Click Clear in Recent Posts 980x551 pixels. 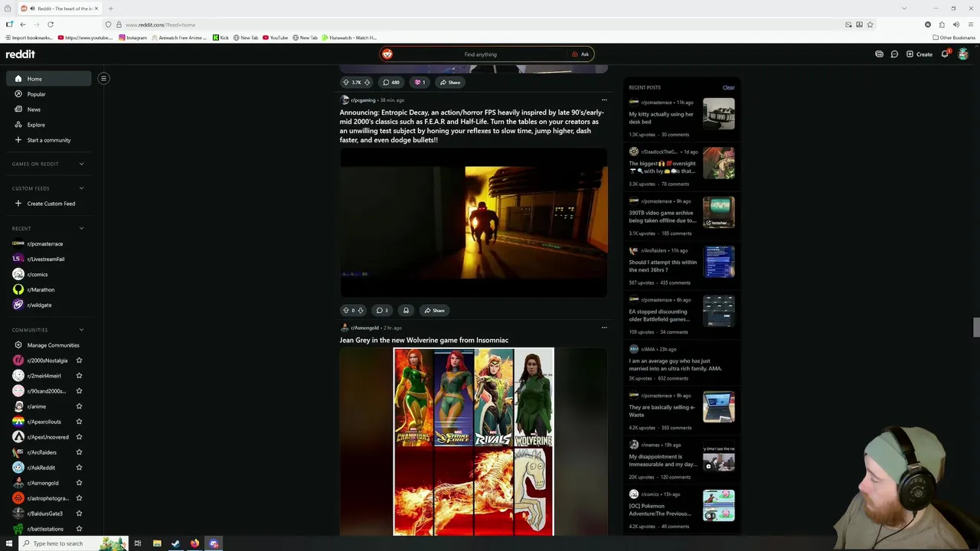728,87
